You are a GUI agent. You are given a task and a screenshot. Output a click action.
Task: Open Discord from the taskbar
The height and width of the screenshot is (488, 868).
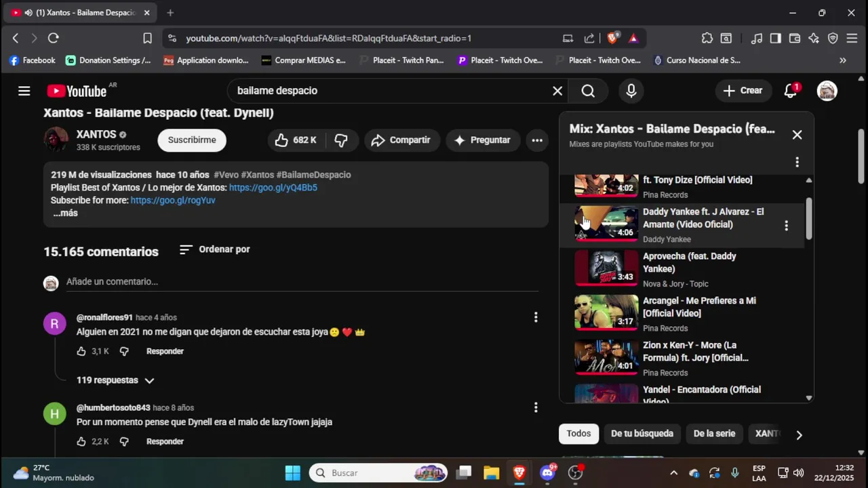click(x=548, y=473)
